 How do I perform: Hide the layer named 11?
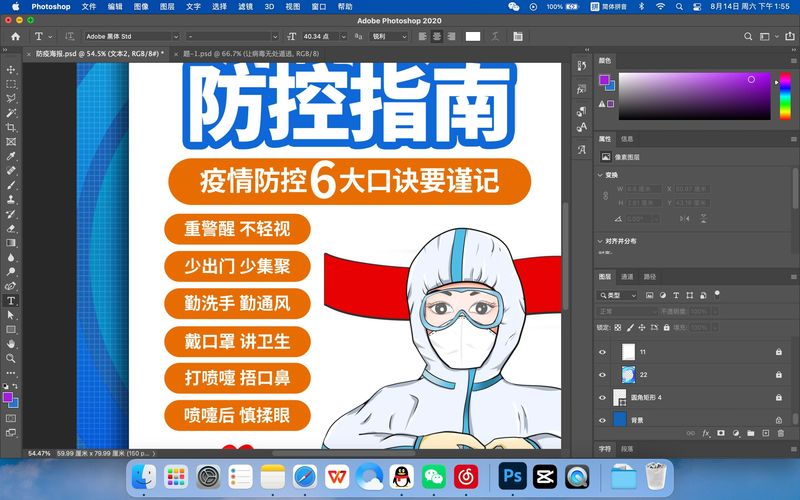(602, 352)
